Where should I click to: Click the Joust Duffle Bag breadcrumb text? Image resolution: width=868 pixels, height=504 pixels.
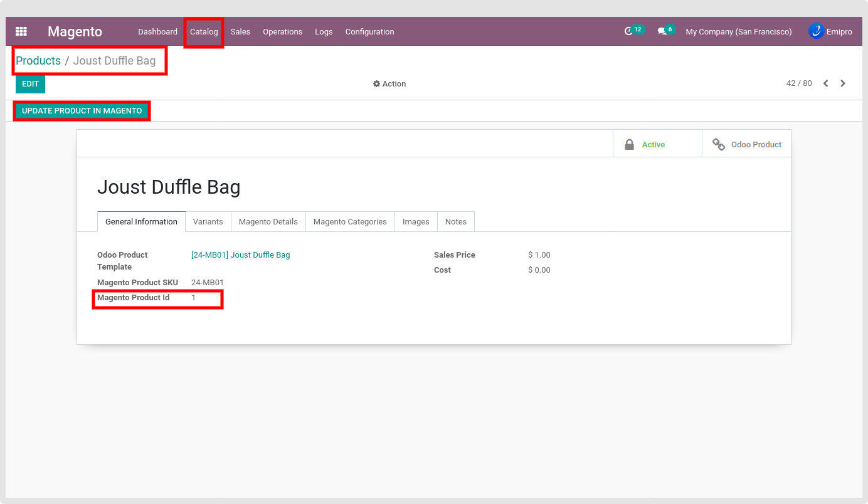(x=114, y=61)
